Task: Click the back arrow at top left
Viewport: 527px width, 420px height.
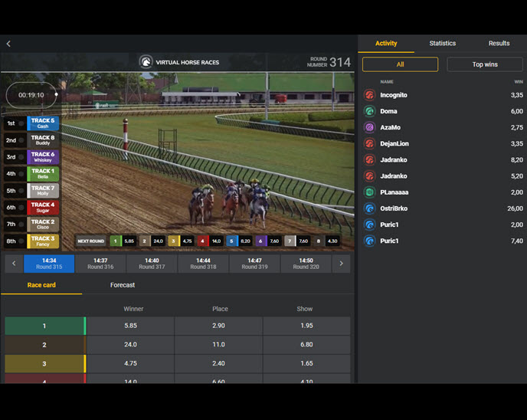Action: (8, 44)
